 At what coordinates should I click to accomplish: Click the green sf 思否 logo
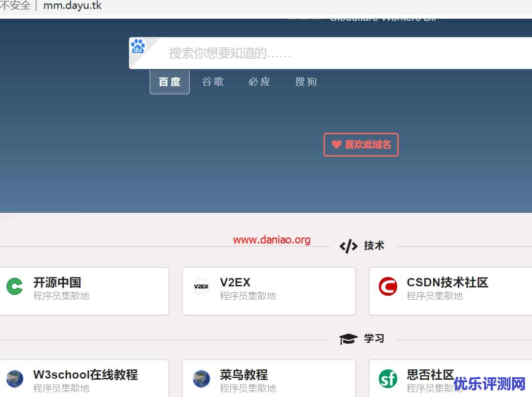(388, 379)
